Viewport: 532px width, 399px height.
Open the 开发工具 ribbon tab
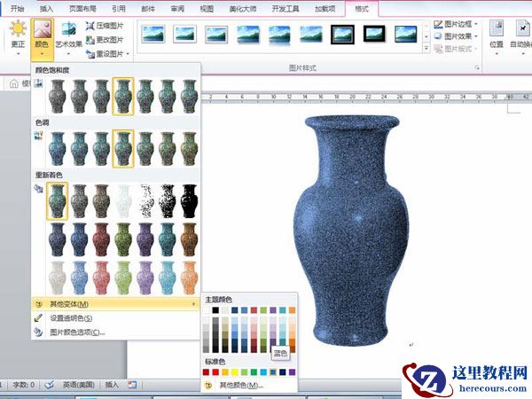[x=286, y=9]
